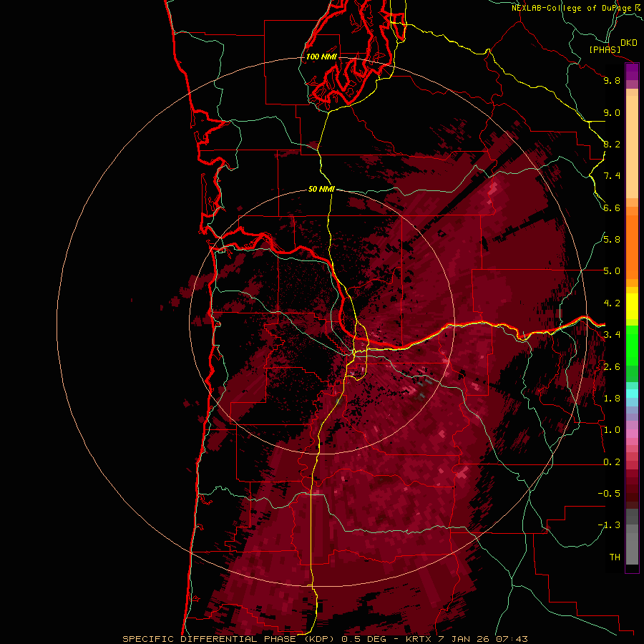The image size is (644, 644).
Task: Click the "50 NMI" range ring label
Action: (x=321, y=190)
